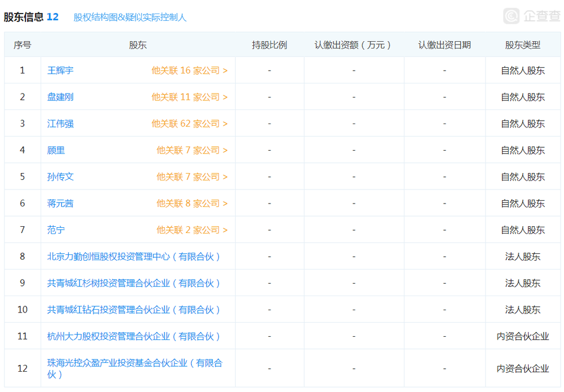Screen dimensions: 564x392
Task: Select the 股东信息 section title
Action: (x=24, y=17)
